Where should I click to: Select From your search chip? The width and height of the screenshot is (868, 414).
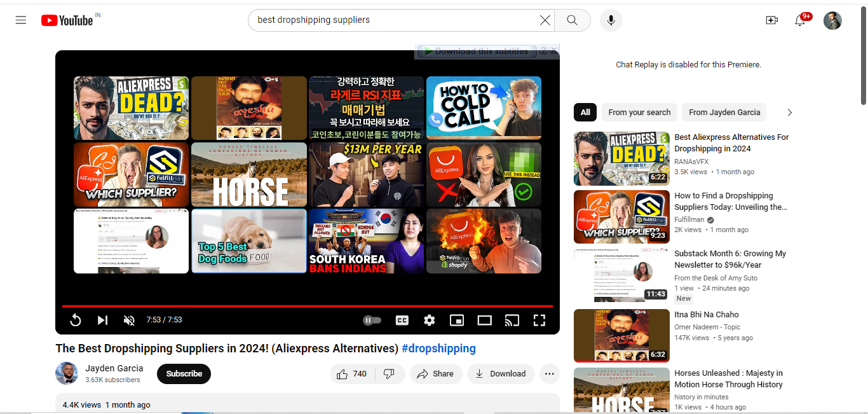pyautogui.click(x=639, y=113)
